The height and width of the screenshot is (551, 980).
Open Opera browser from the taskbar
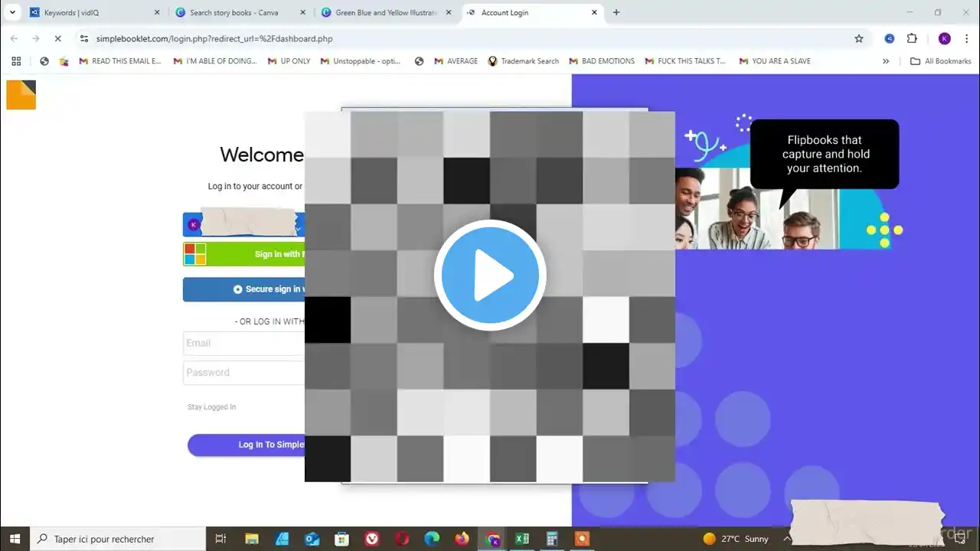pos(402,539)
